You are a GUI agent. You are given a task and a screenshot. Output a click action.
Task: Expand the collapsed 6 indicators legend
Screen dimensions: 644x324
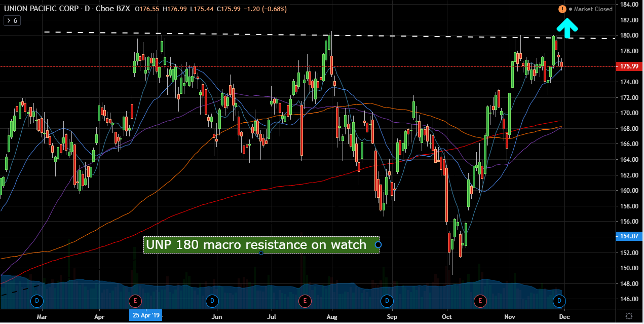click(x=11, y=21)
